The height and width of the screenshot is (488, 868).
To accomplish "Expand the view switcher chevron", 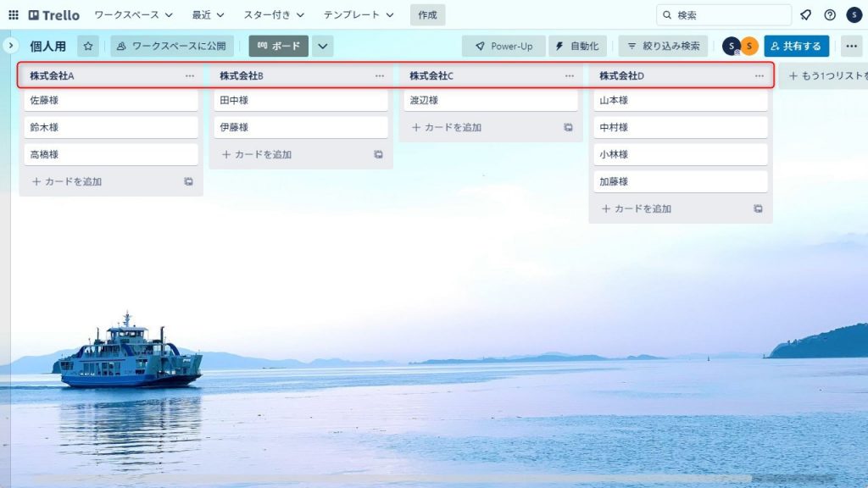I will click(323, 47).
